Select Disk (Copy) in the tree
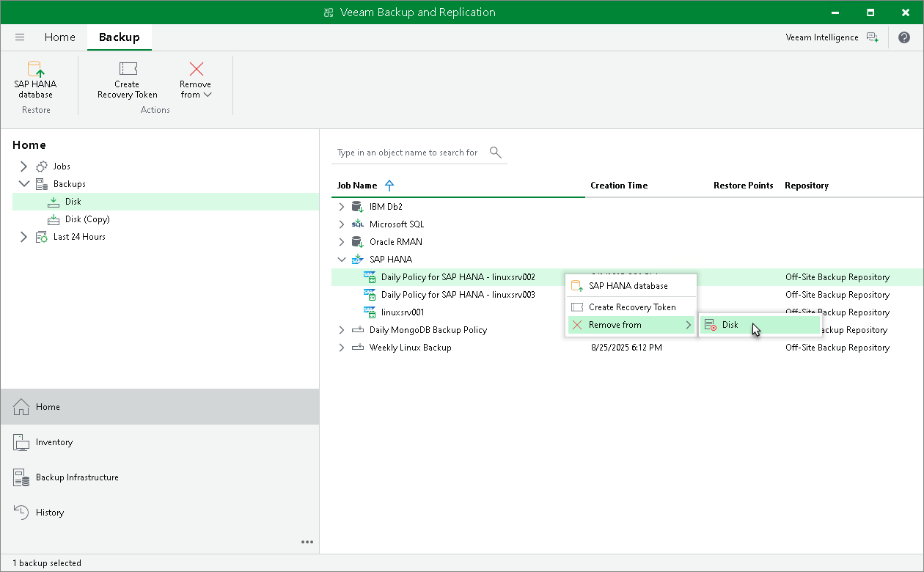924x572 pixels. (x=87, y=219)
